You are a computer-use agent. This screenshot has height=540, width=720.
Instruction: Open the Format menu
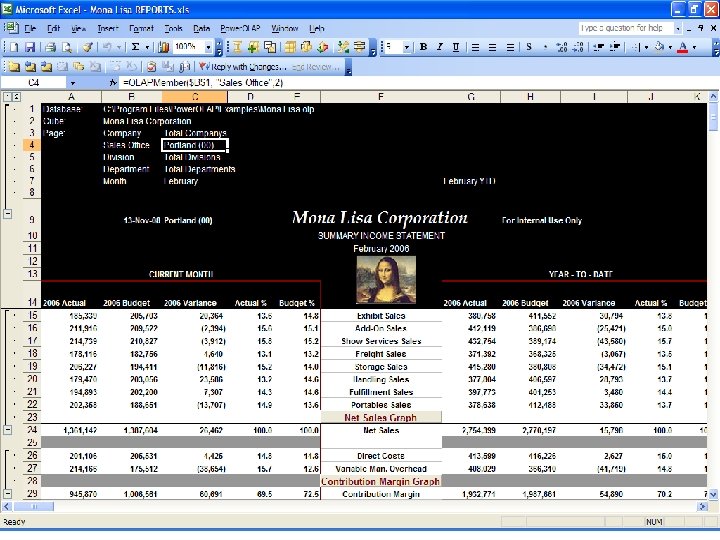pos(141,28)
